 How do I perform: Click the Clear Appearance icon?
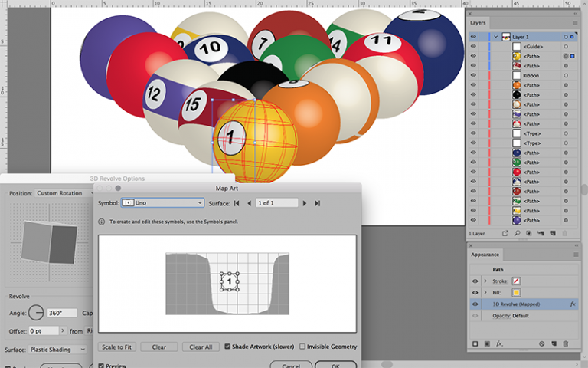point(542,343)
